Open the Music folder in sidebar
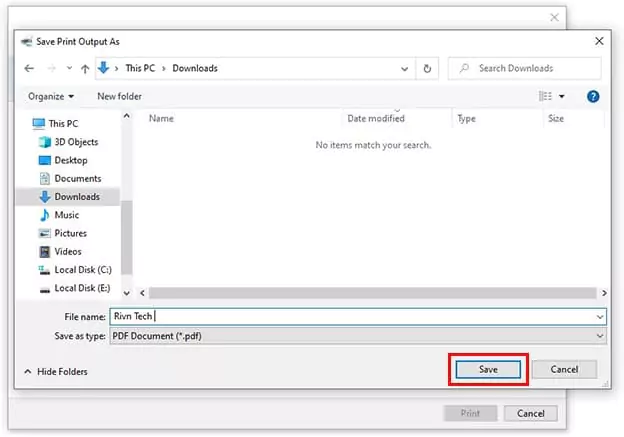This screenshot has height=437, width=624. [x=66, y=215]
